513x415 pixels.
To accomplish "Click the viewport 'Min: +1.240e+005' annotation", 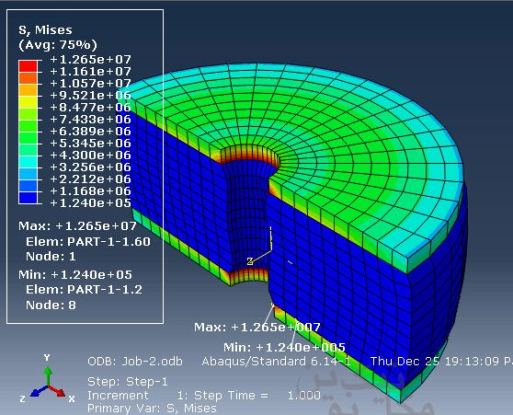I will pyautogui.click(x=284, y=348).
